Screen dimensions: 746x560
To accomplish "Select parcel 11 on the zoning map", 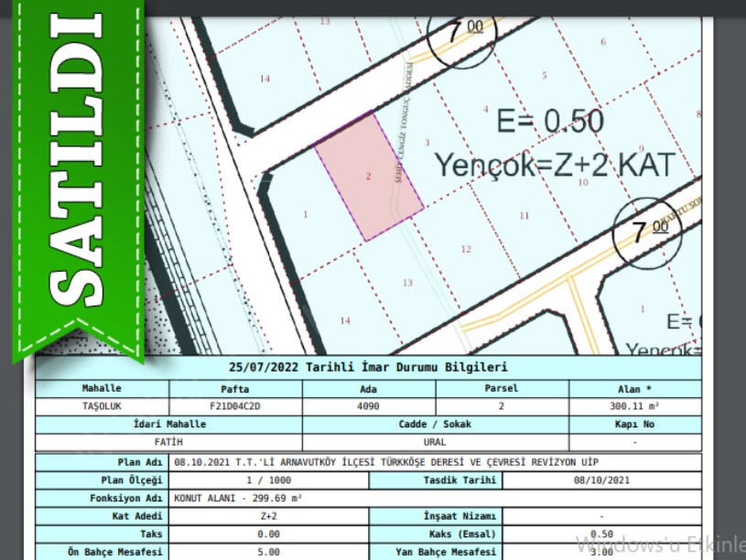I will (524, 216).
